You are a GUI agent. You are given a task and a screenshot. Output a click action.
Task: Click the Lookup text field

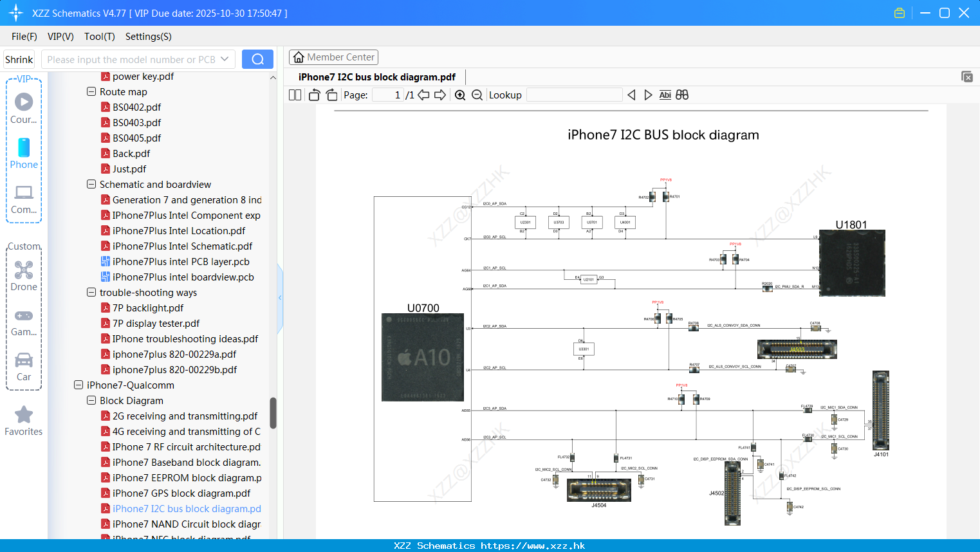tap(574, 95)
